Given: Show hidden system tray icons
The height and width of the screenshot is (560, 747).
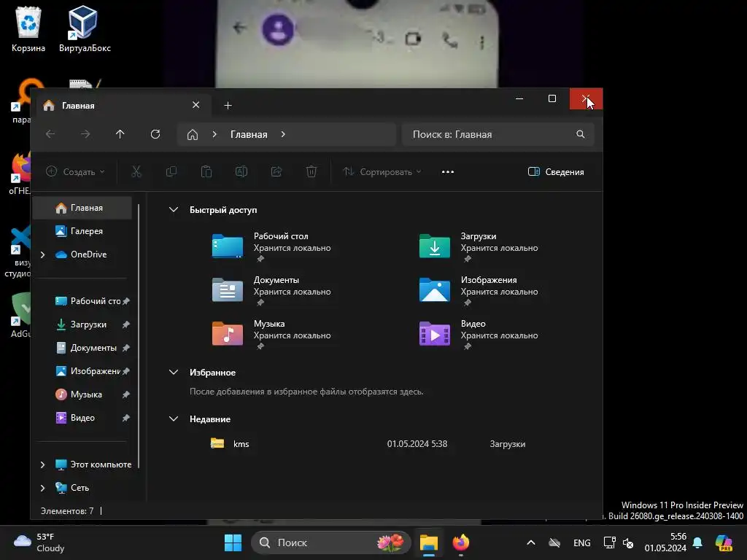Looking at the screenshot, I should tap(531, 542).
